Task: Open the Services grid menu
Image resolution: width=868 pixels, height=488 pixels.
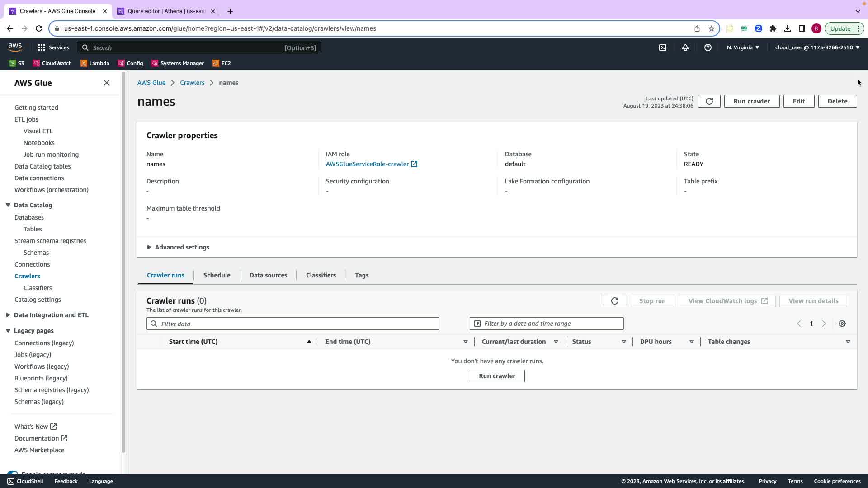Action: (x=53, y=47)
